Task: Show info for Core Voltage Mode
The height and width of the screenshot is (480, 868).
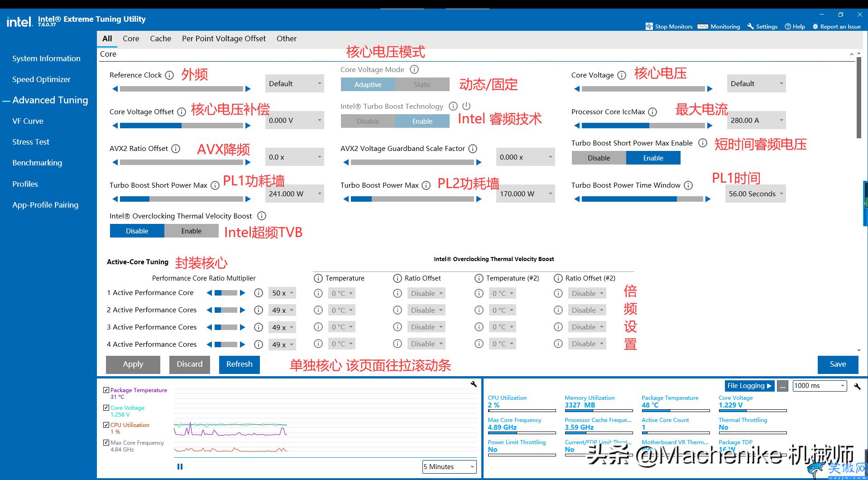Action: pyautogui.click(x=414, y=70)
